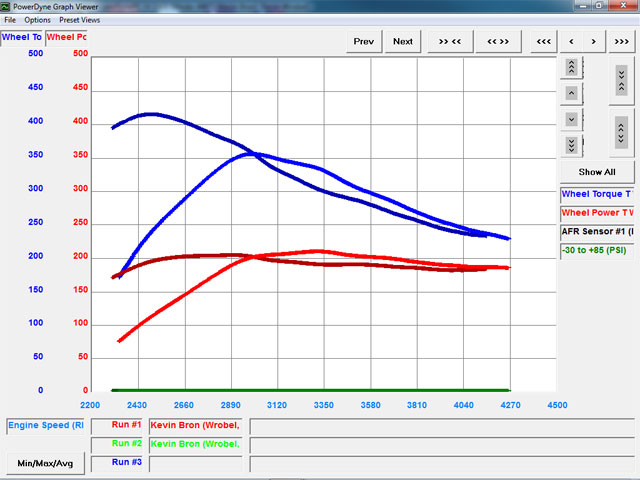Open the File menu

10,20
